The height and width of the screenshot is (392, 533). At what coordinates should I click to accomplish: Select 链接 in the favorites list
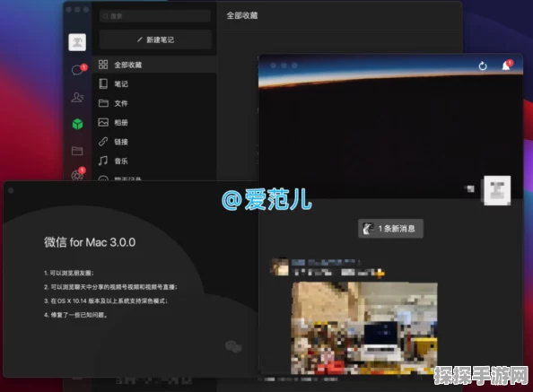(154, 142)
